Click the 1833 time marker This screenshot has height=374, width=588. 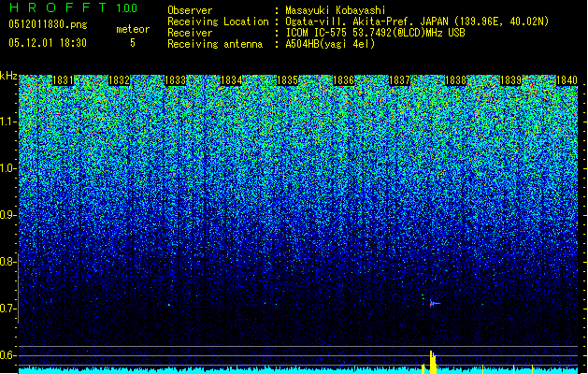click(x=175, y=80)
